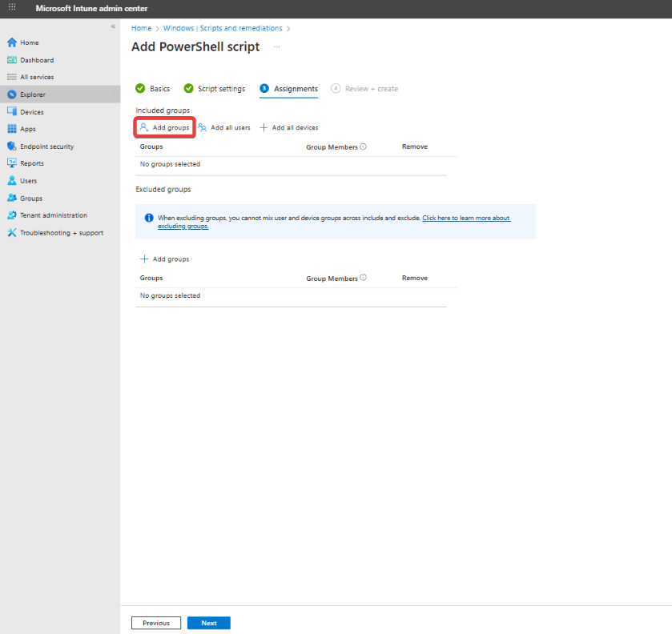The image size is (672, 634).
Task: Click the Windows | Scripts and remediations breadcrumb
Action: [223, 28]
